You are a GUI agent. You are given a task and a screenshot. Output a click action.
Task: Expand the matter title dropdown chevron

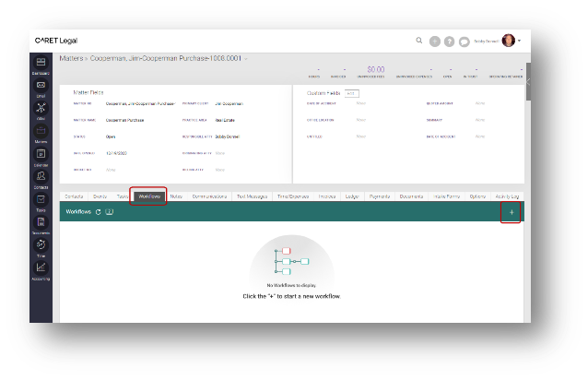[x=246, y=59]
